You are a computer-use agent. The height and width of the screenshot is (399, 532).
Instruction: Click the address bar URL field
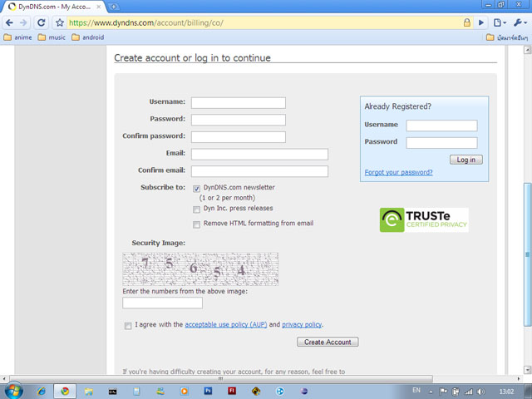click(264, 22)
